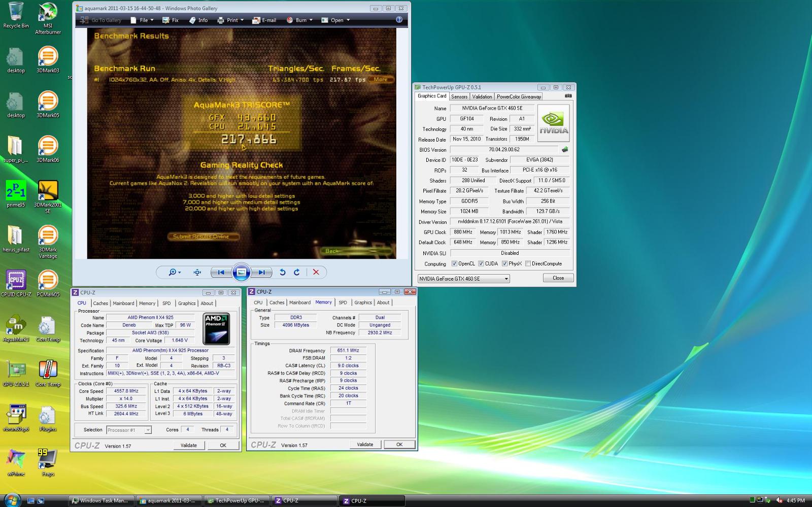Click E-mail in Photo Gallery toolbar

pos(264,20)
